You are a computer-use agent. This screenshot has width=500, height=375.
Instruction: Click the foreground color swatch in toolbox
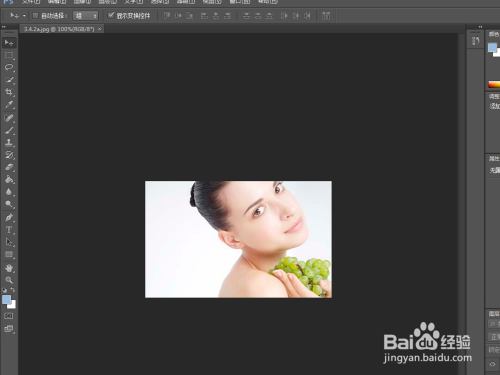6,299
